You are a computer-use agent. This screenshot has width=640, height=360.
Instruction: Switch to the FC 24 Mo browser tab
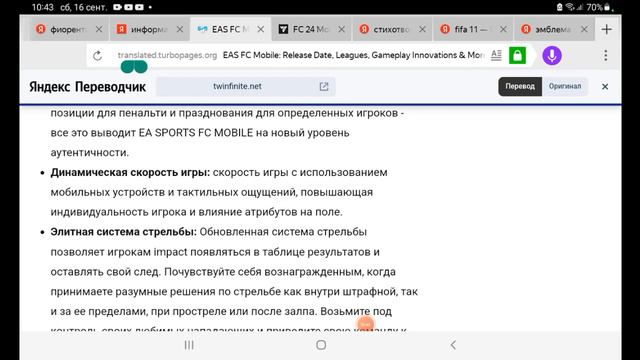pyautogui.click(x=311, y=29)
